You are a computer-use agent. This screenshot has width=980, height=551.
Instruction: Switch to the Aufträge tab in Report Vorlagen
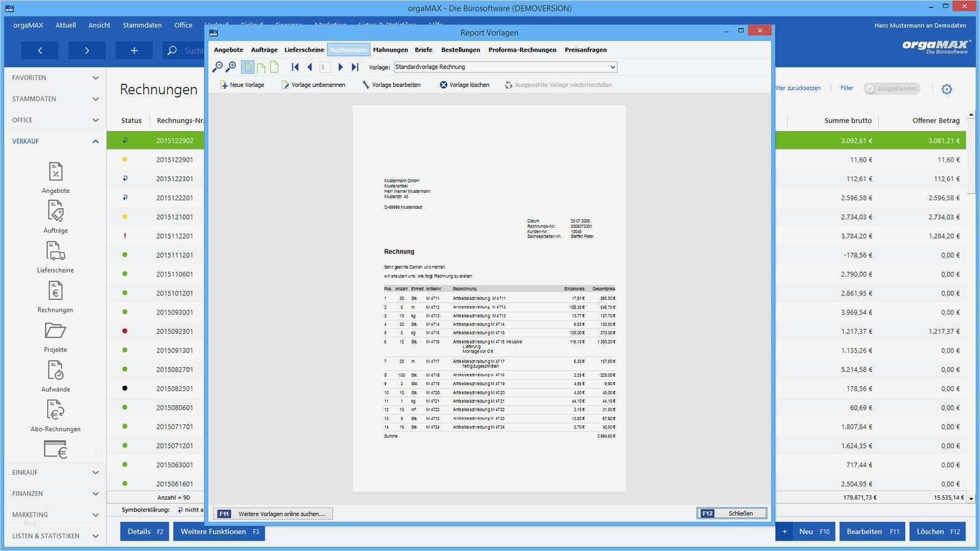[x=264, y=50]
